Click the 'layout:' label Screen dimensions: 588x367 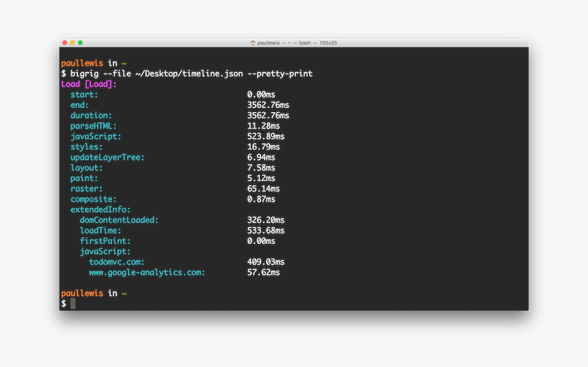[x=86, y=168]
